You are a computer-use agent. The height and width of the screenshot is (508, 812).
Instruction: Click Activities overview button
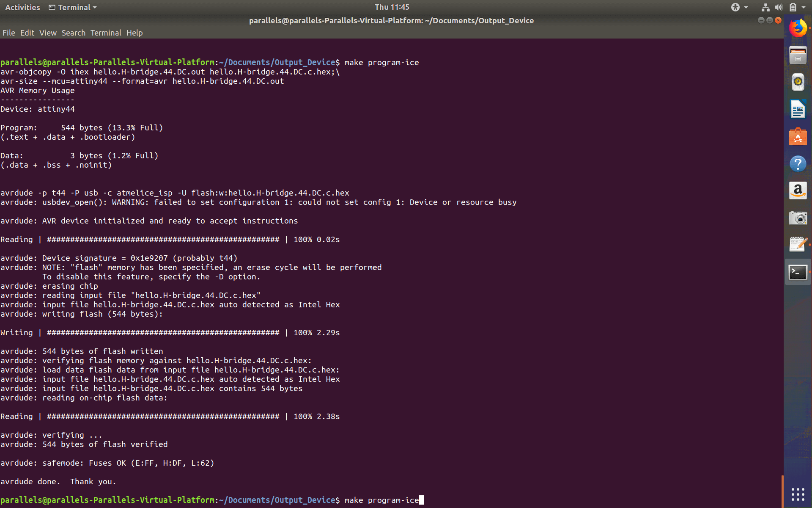click(x=22, y=7)
